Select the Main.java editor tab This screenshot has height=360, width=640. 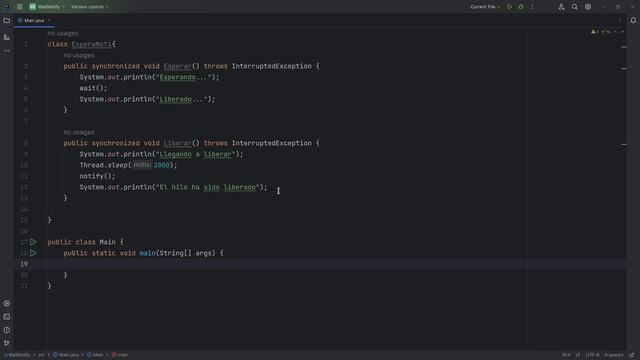tap(34, 20)
